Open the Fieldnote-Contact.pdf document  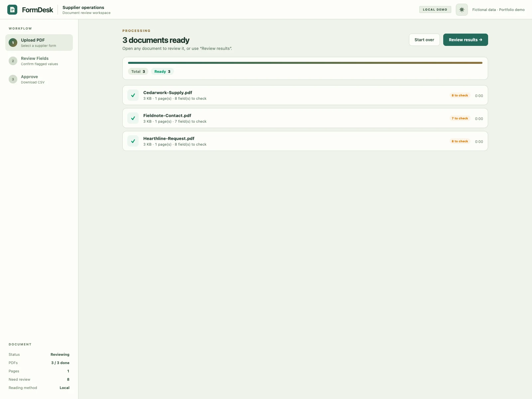coord(305,118)
